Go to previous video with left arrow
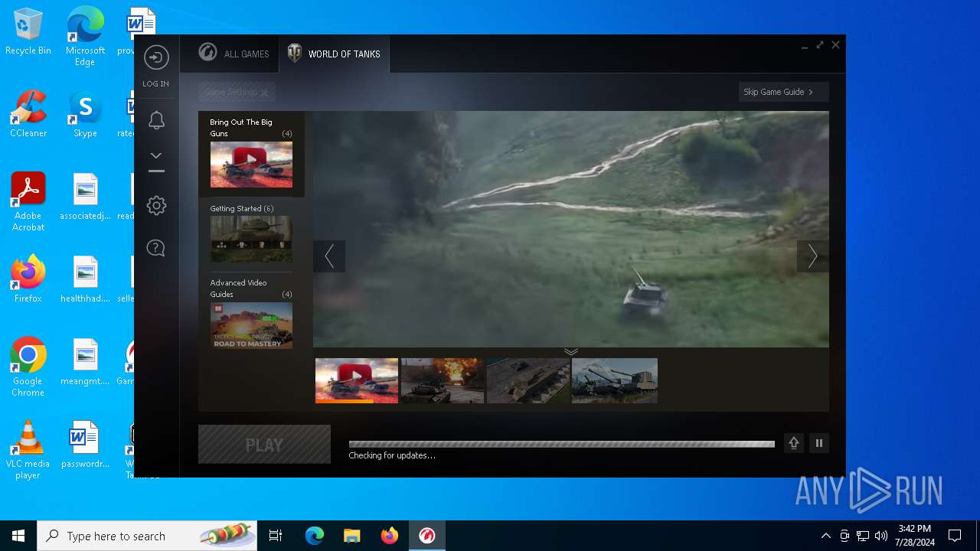The width and height of the screenshot is (980, 551). 329,256
